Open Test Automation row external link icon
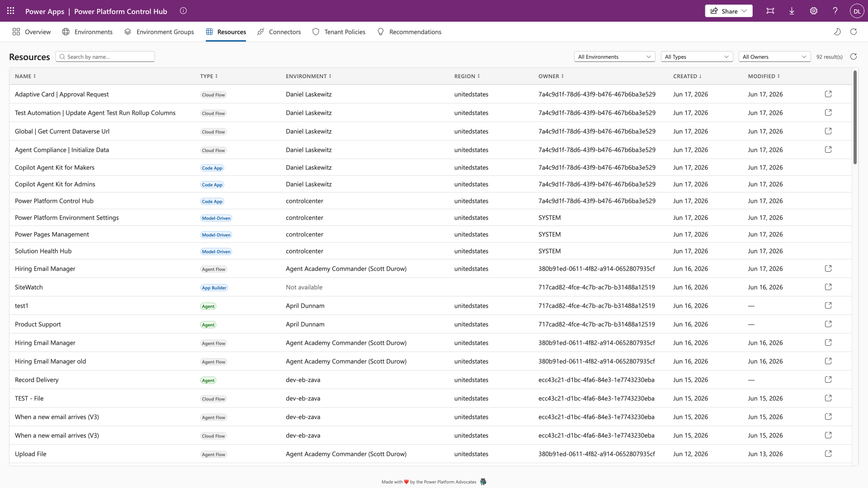 (828, 113)
